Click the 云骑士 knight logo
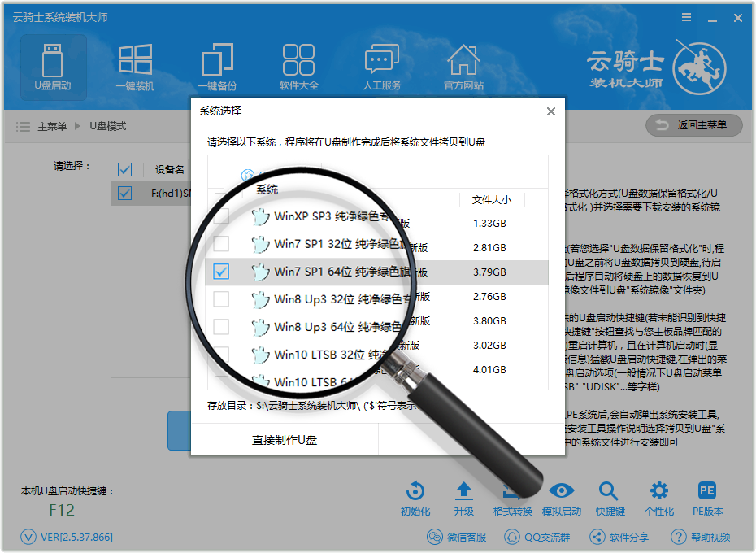Image resolution: width=756 pixels, height=553 pixels. (699, 67)
